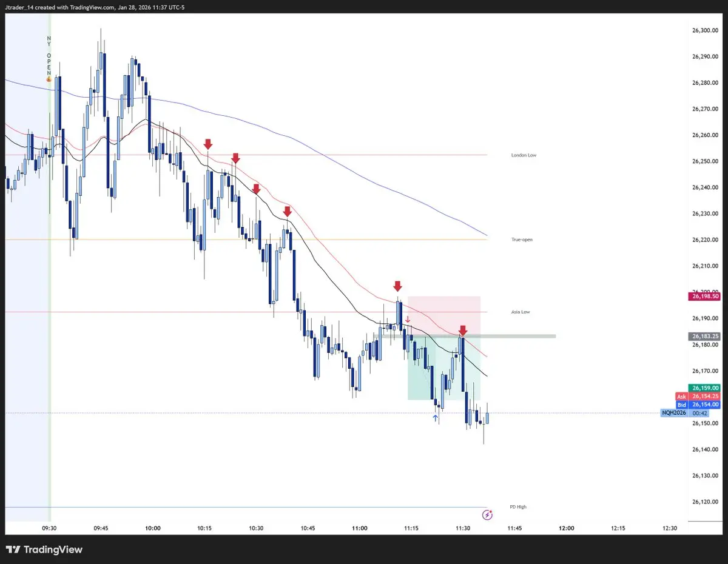Click the NQH2026 symbol label
The width and height of the screenshot is (728, 564).
[x=674, y=413]
